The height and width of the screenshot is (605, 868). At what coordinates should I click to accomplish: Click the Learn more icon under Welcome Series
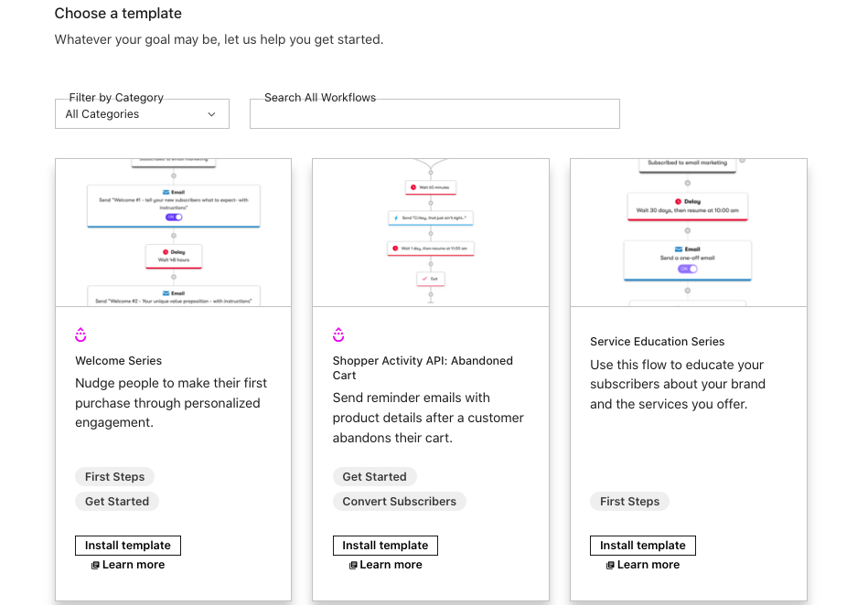95,566
